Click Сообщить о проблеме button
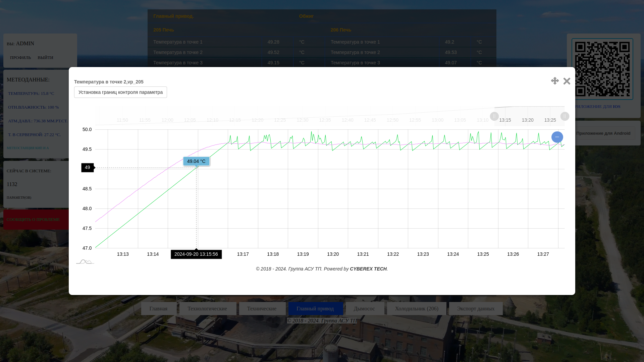The image size is (644, 362). 36,220
